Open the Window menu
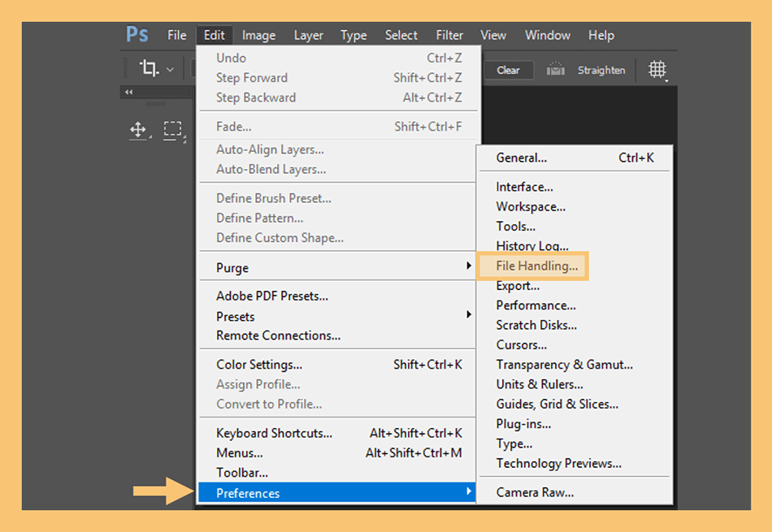 tap(548, 36)
